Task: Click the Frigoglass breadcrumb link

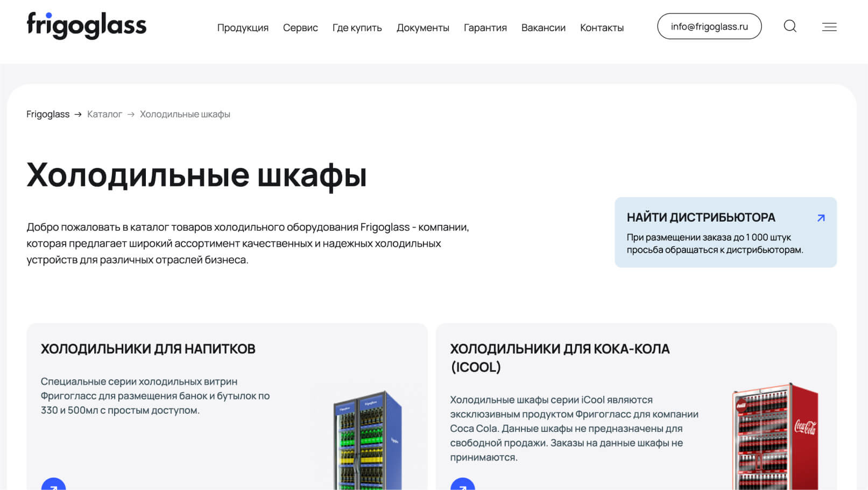Action: [48, 114]
